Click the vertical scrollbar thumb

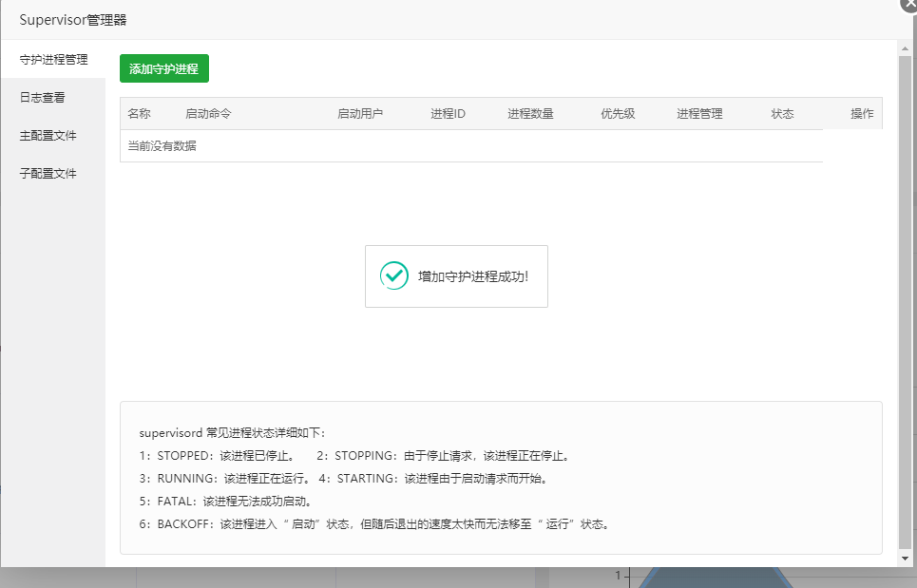coord(905,302)
